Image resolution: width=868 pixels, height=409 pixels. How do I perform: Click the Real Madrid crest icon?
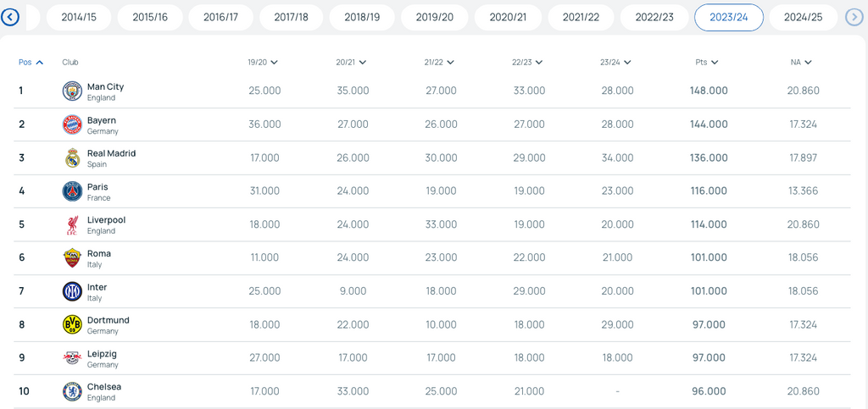(72, 158)
